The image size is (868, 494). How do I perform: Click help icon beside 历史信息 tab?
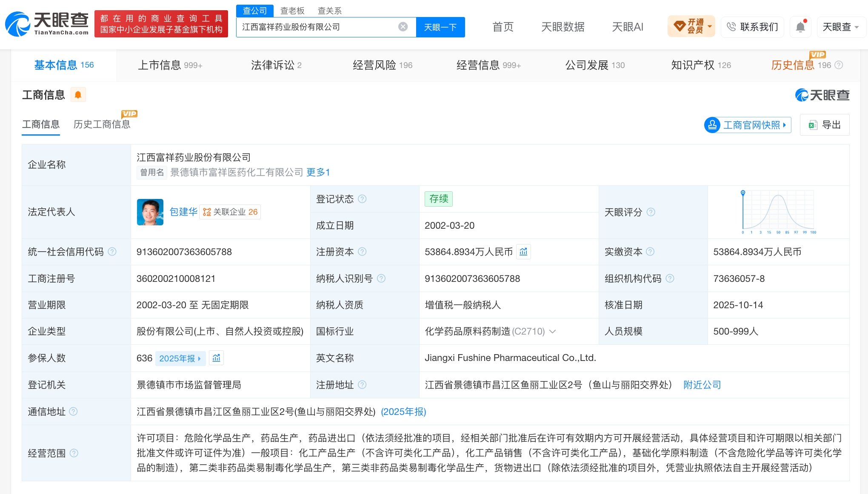[839, 65]
